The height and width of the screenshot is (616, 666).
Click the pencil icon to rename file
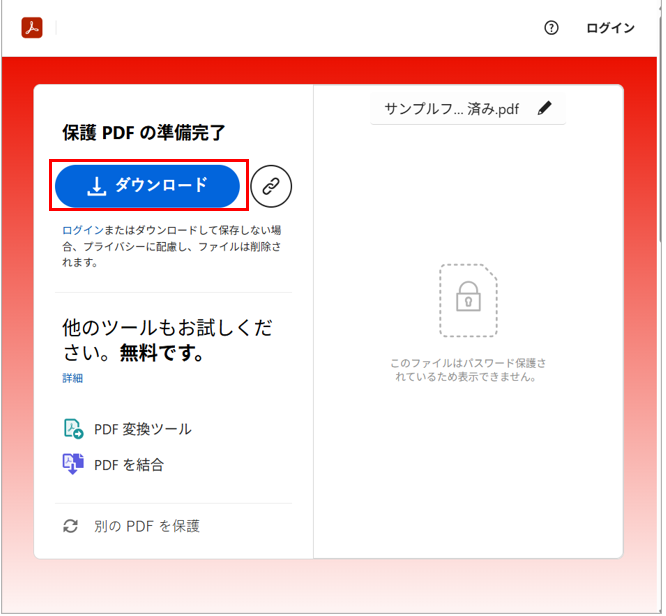tap(544, 109)
